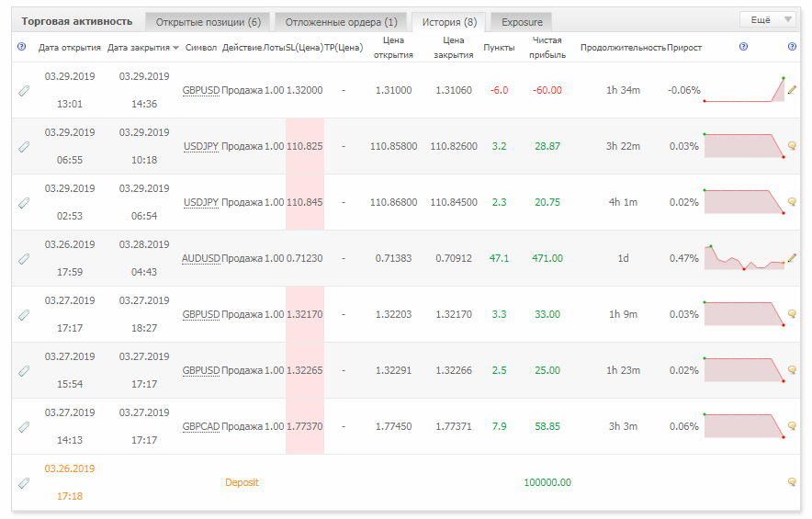Sort by the Чистая прибыль column
The width and height of the screenshot is (812, 519).
pos(547,47)
